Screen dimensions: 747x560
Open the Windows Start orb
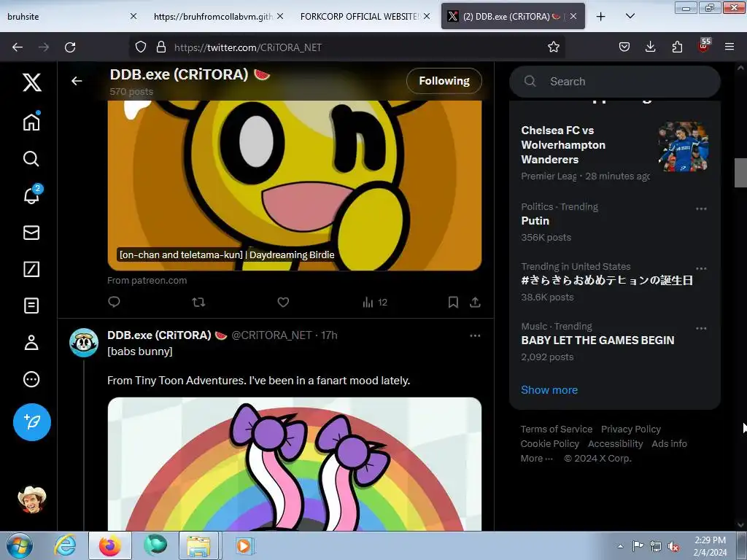[x=20, y=545]
